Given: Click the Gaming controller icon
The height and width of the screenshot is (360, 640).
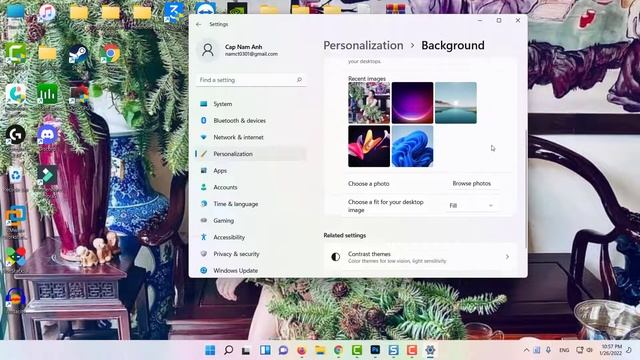Looking at the screenshot, I should point(204,220).
